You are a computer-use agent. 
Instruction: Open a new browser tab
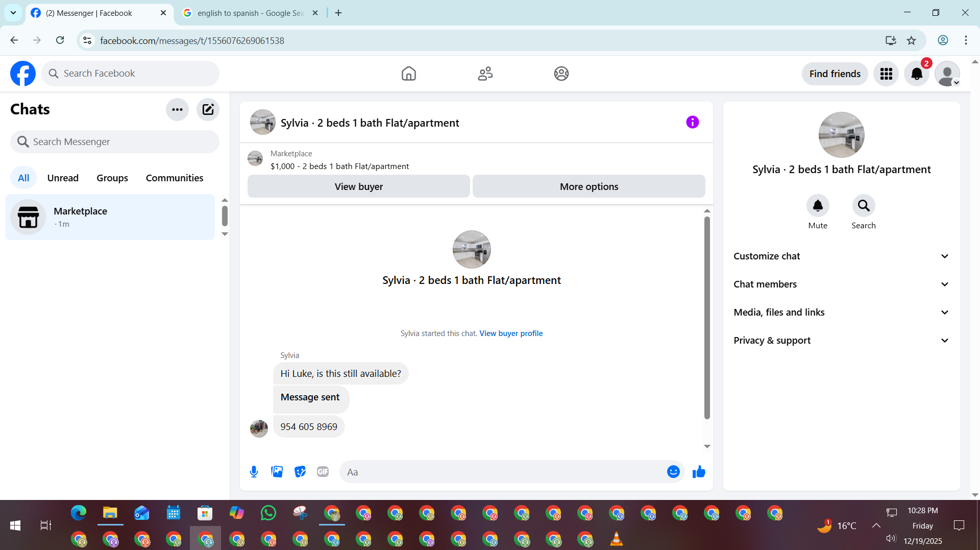(x=338, y=13)
